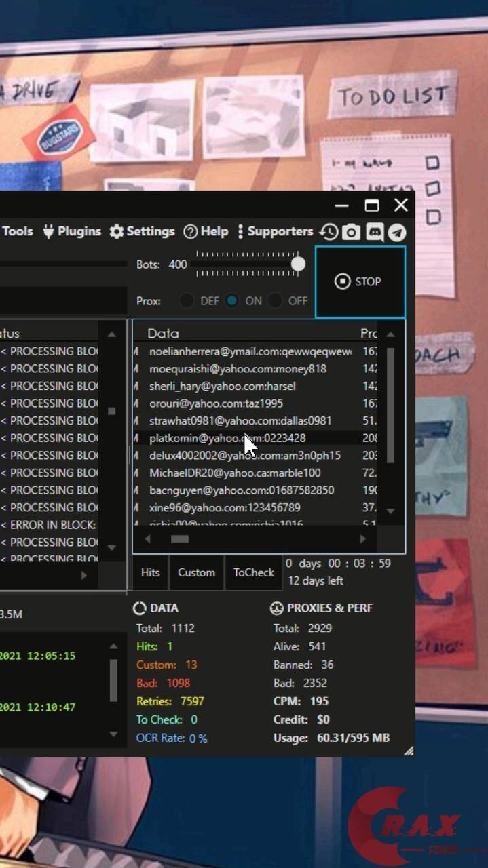The height and width of the screenshot is (868, 488).
Task: Select the sherli_hary@yahoo.com row
Action: 255,386
